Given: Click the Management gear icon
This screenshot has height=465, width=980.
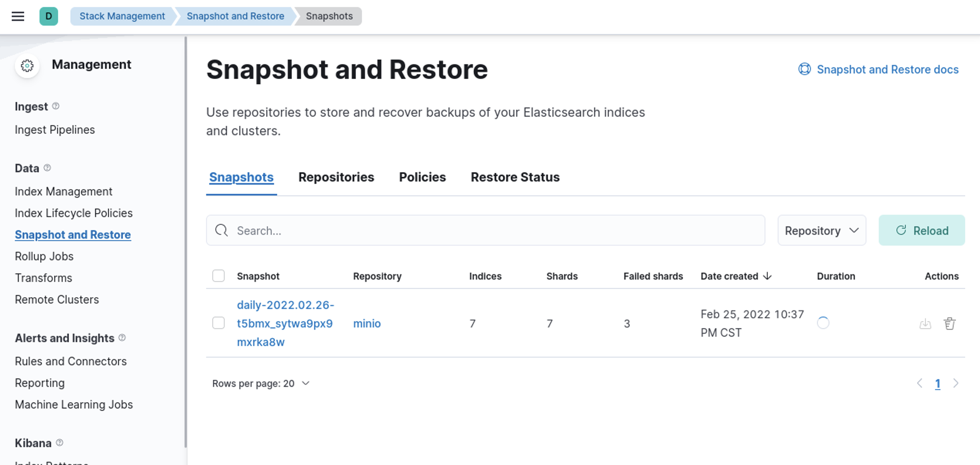Looking at the screenshot, I should [x=27, y=66].
